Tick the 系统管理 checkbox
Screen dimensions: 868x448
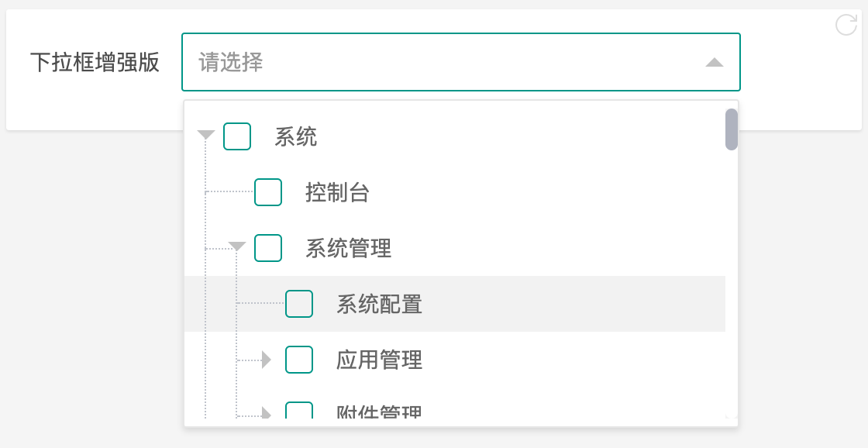click(268, 248)
